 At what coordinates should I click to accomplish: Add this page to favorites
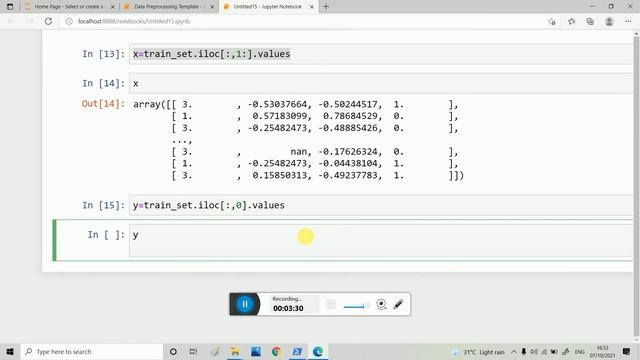click(552, 22)
